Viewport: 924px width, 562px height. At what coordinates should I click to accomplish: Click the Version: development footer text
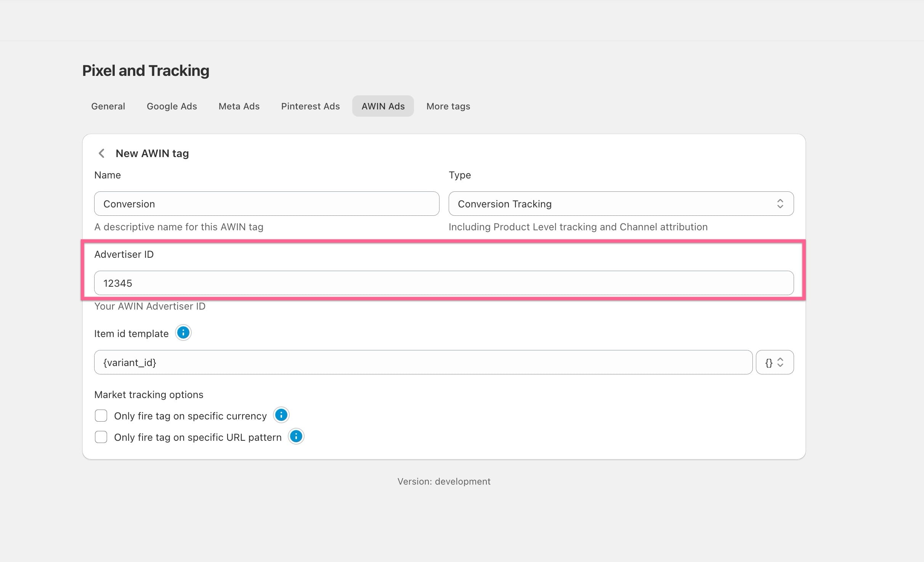444,481
